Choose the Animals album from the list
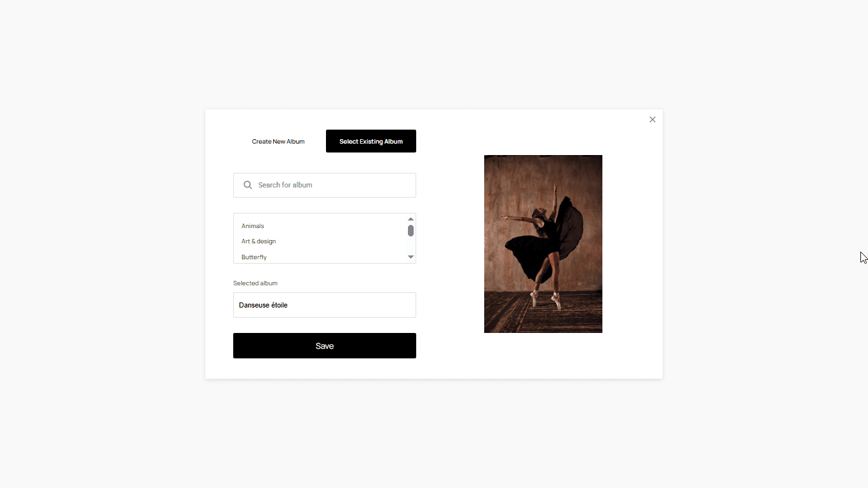 [x=253, y=226]
